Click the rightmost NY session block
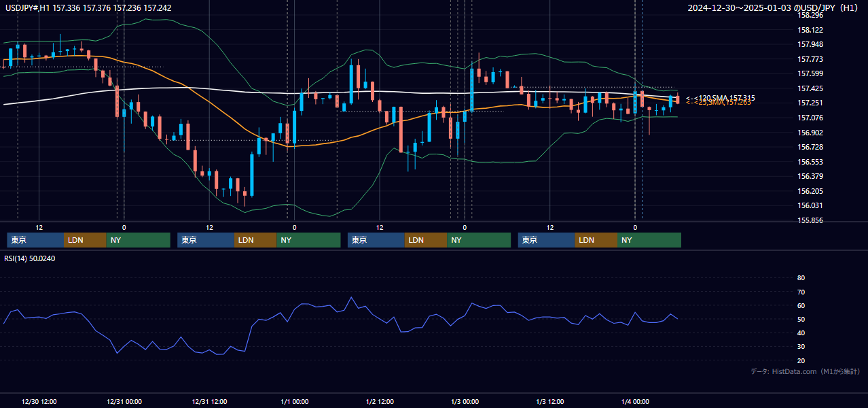868x408 pixels. (x=649, y=240)
